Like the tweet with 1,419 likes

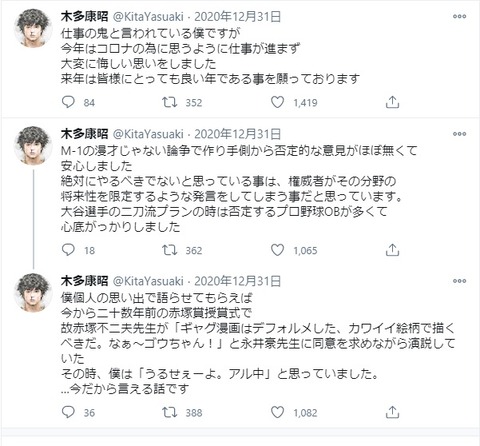(277, 102)
